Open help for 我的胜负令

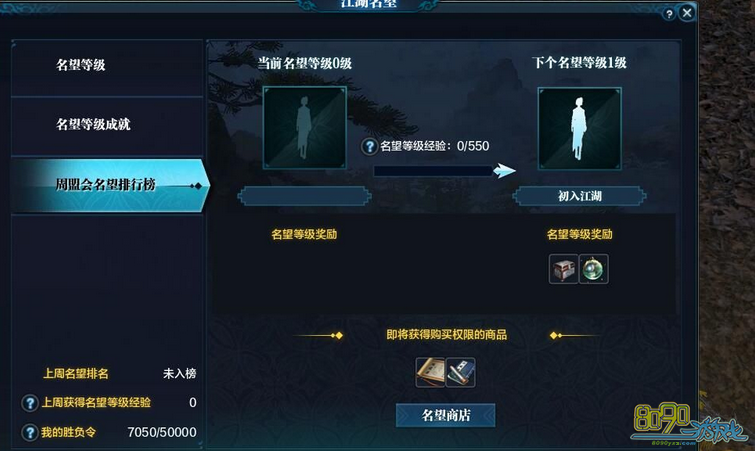[30, 432]
